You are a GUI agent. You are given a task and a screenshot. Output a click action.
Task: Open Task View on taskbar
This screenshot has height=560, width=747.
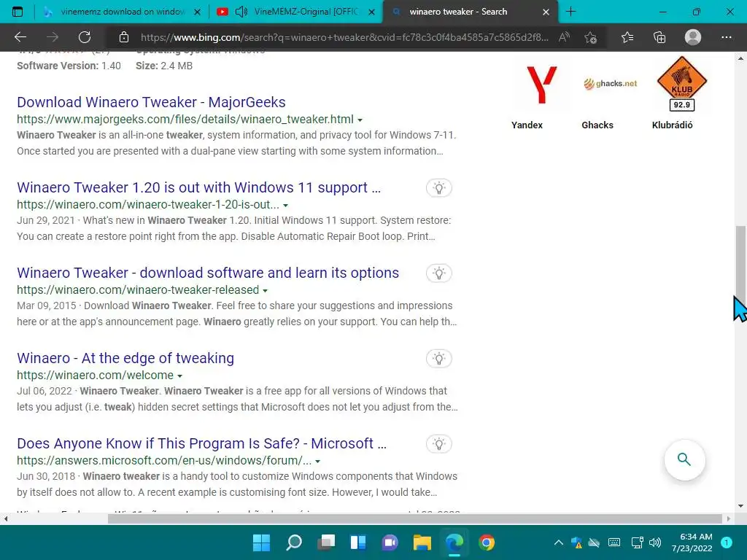click(x=326, y=542)
